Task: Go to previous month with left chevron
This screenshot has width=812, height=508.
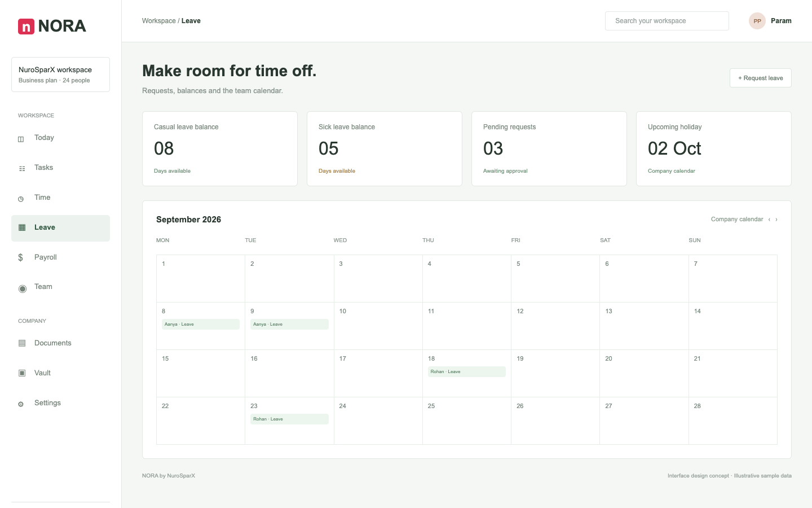Action: [x=769, y=220]
